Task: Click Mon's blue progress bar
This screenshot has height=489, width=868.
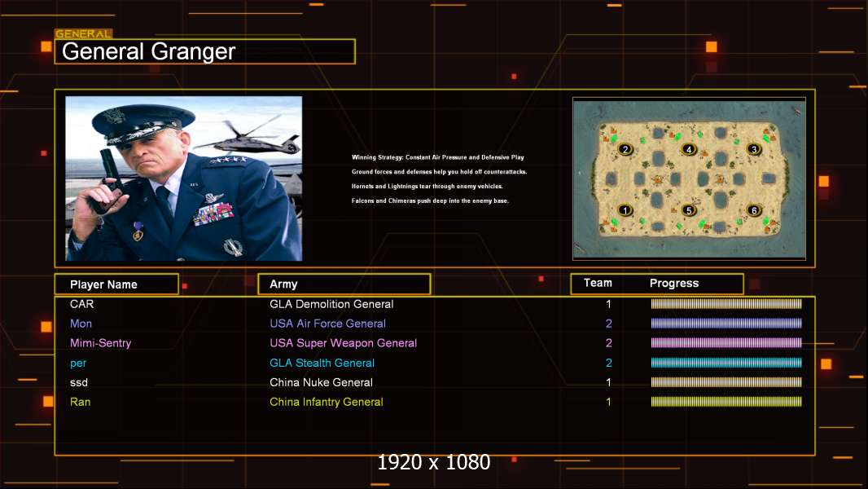Action: [726, 324]
